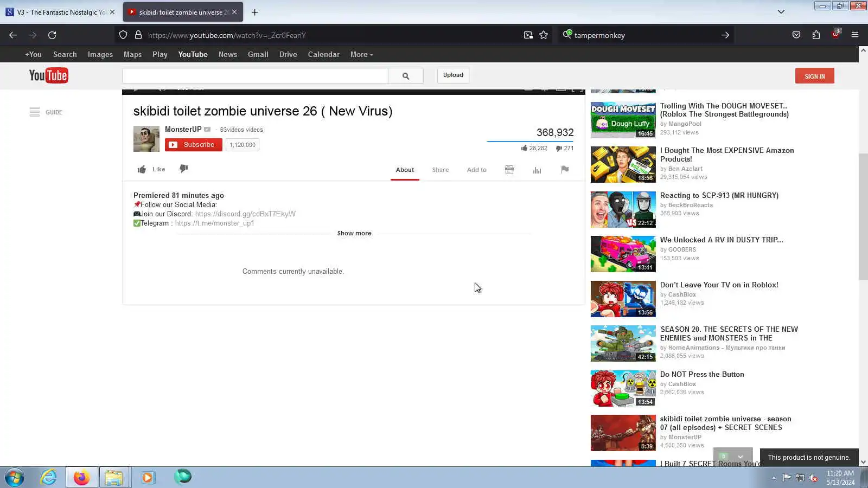
Task: Open File Explorer from taskbar
Action: coord(114,477)
